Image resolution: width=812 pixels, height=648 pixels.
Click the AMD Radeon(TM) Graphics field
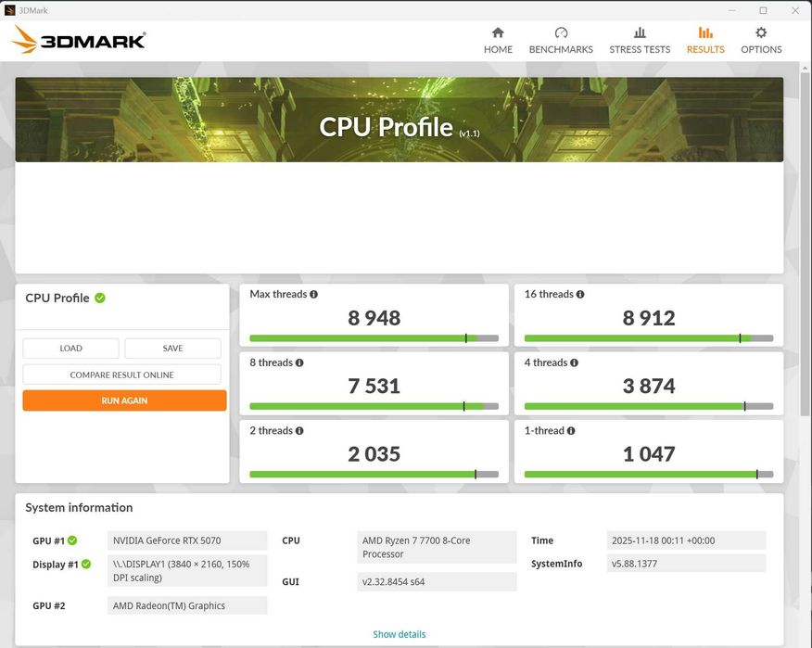coord(187,605)
